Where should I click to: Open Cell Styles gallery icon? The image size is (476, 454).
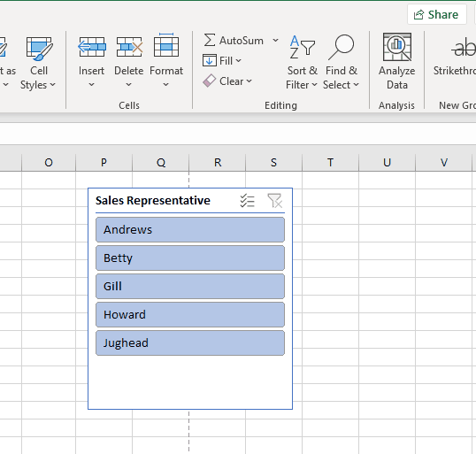(39, 49)
